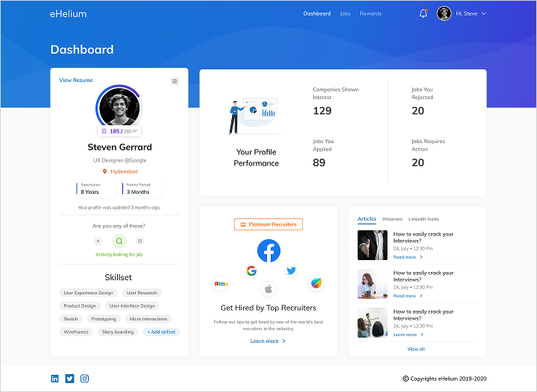Click Steven Gerrard's profile photo
This screenshot has width=537, height=392.
119,107
